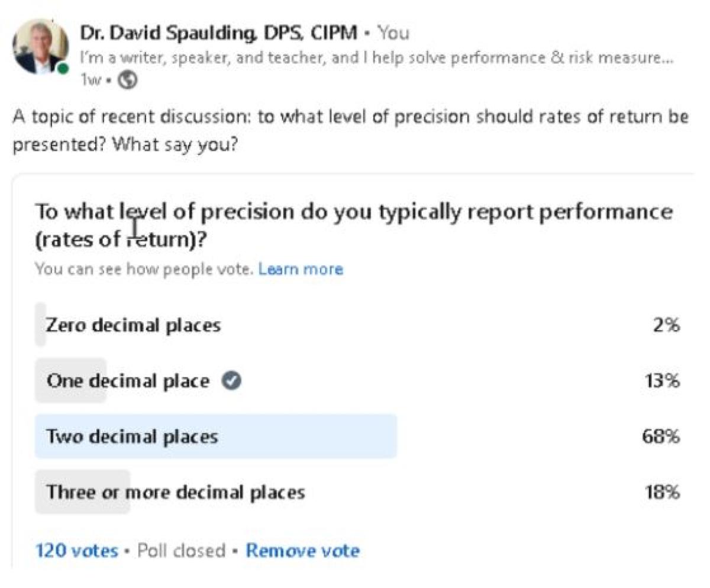Click the 2% result for Zero decimal places
The width and height of the screenshot is (710, 588).
point(665,325)
